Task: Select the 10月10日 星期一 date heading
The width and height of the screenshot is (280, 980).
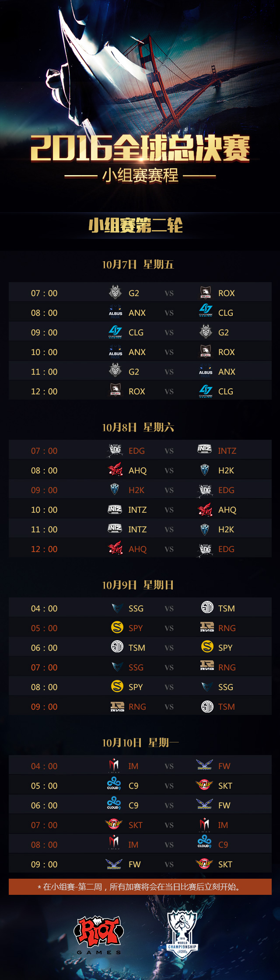Action: coord(140,742)
